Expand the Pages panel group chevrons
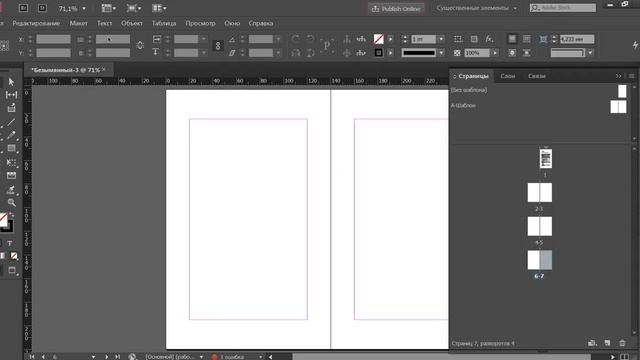 coord(618,76)
